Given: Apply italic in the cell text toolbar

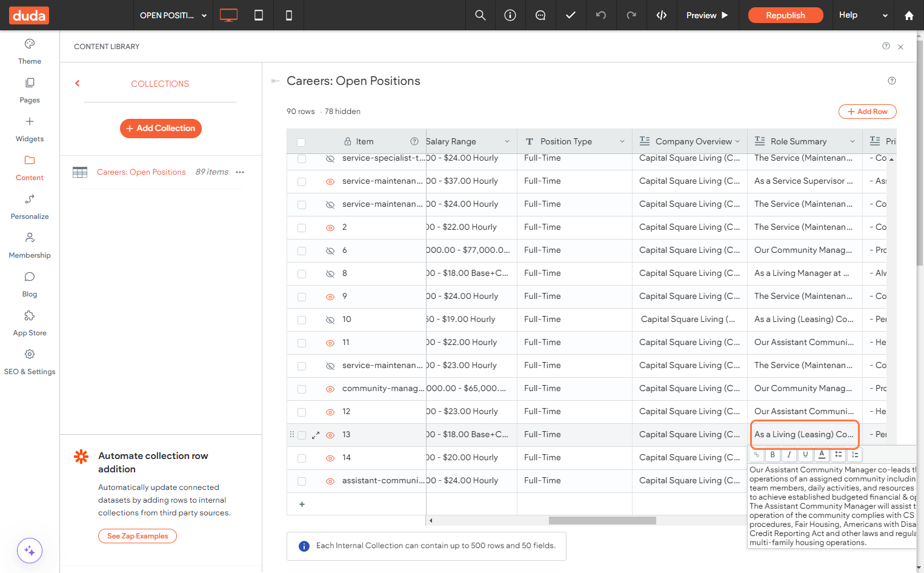Looking at the screenshot, I should pos(789,455).
